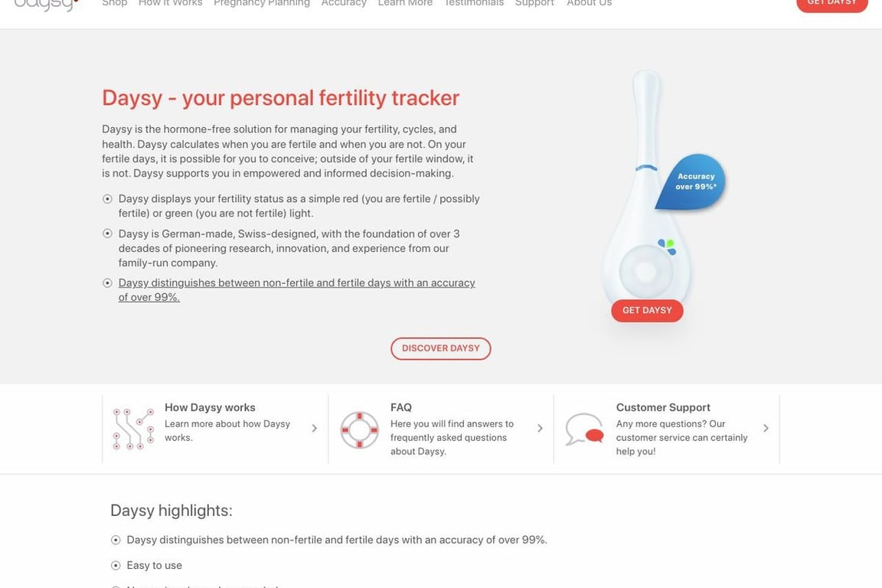Open the Accuracy menu item
Viewport: 882px width, 588px height.
point(344,3)
